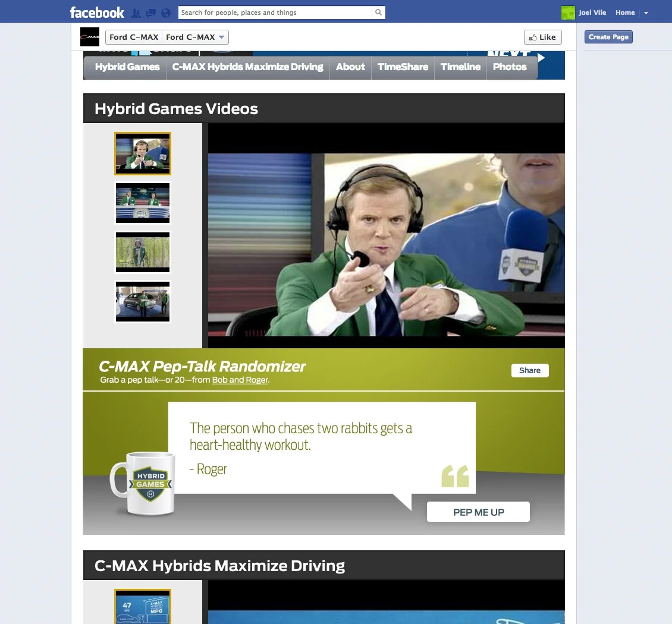Open the Photos tab

[510, 67]
